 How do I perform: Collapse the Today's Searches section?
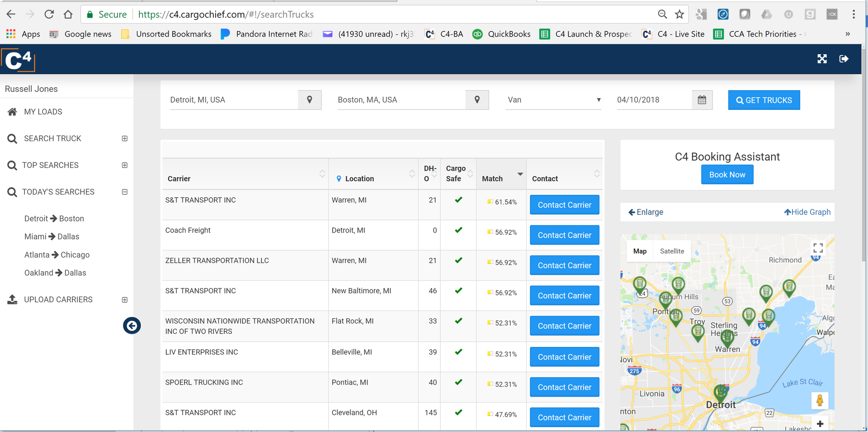(124, 192)
